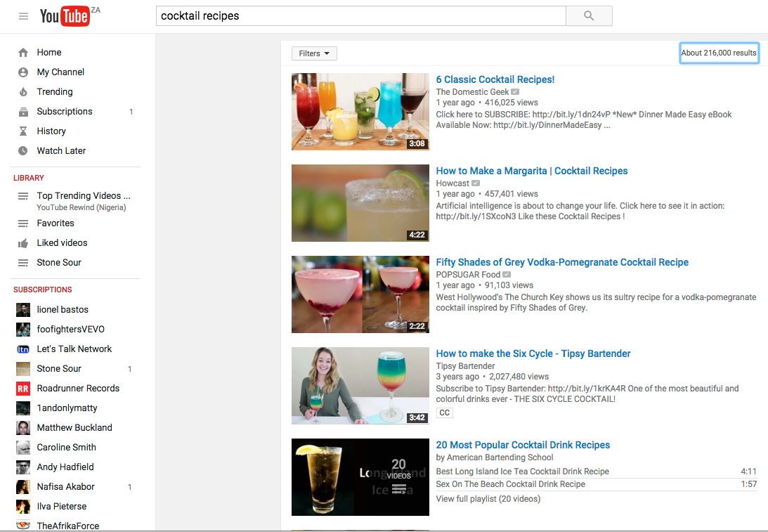Click Nafisa Akabor channel avatar
Image resolution: width=768 pixels, height=532 pixels.
tap(23, 487)
